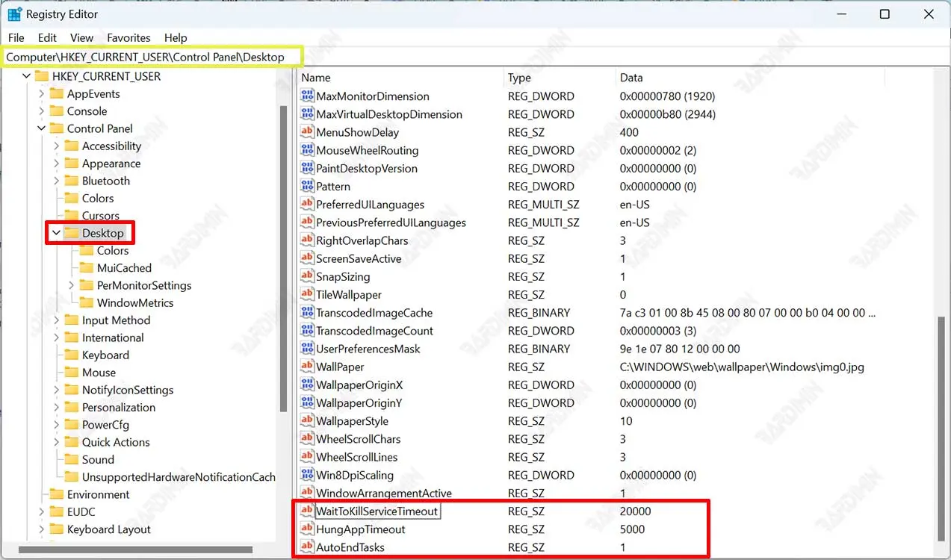The image size is (951, 560).
Task: Click the folder icon for WindowMetrics key
Action: 87,303
